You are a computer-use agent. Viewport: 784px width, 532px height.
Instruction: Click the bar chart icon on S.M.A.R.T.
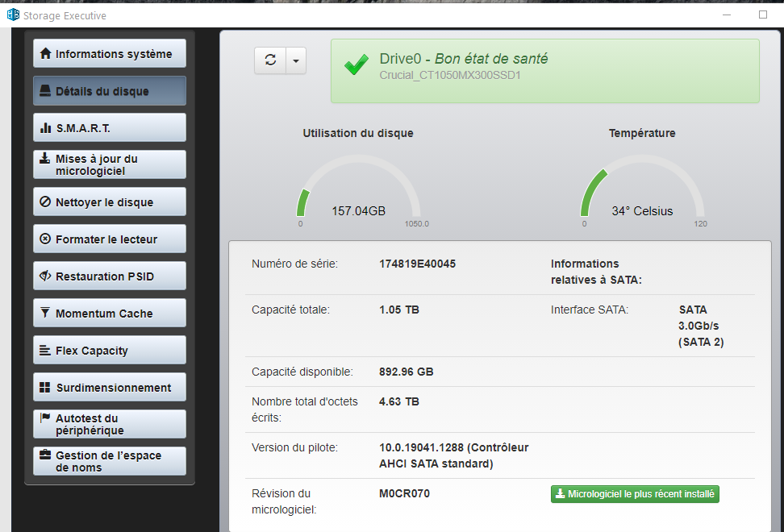pyautogui.click(x=45, y=127)
